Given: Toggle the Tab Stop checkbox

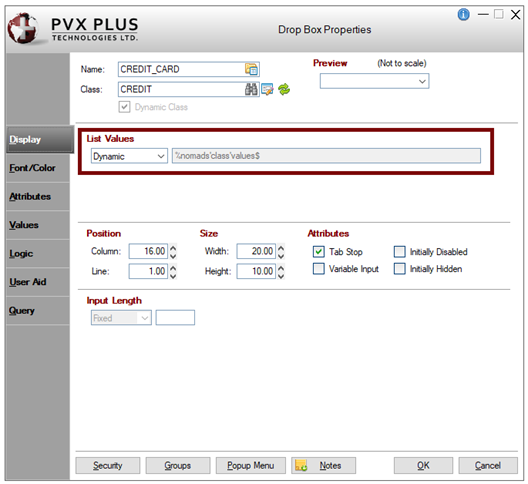Looking at the screenshot, I should click(319, 252).
